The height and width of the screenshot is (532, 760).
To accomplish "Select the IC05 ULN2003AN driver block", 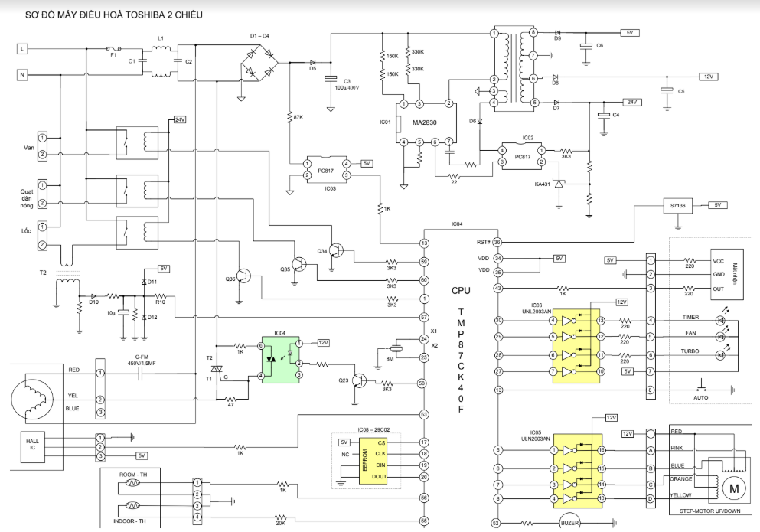I will [x=578, y=472].
